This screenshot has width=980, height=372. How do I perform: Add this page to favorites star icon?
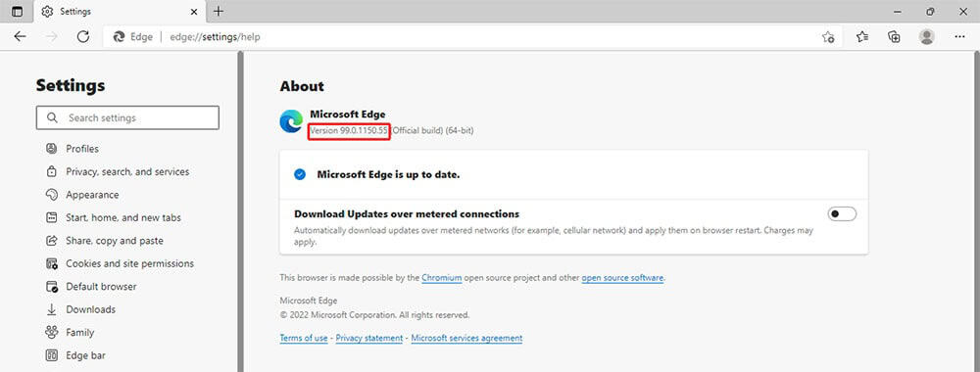click(x=828, y=37)
